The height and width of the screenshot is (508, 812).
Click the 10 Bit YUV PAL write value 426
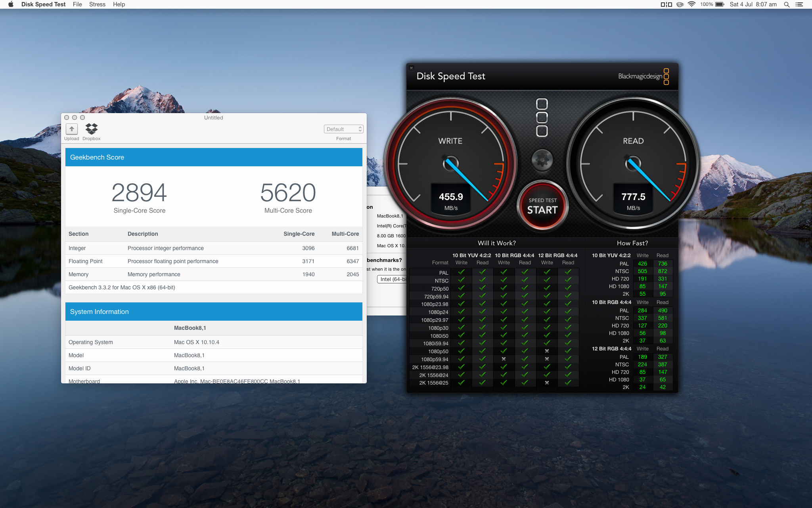[x=642, y=264]
